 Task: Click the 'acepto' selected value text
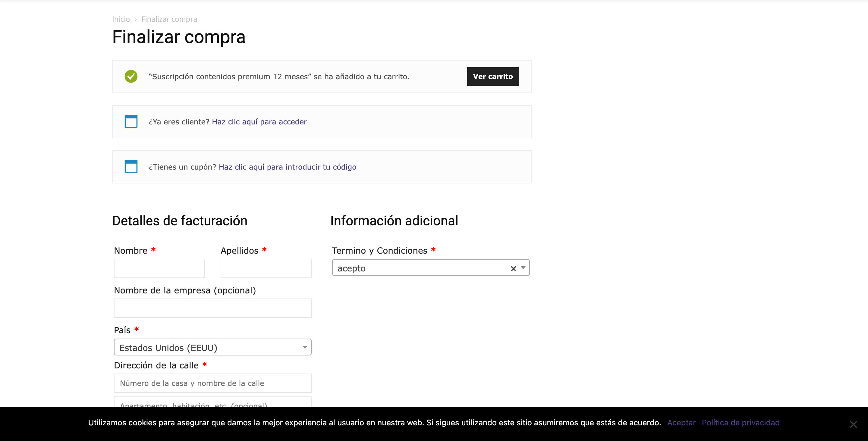pyautogui.click(x=351, y=269)
